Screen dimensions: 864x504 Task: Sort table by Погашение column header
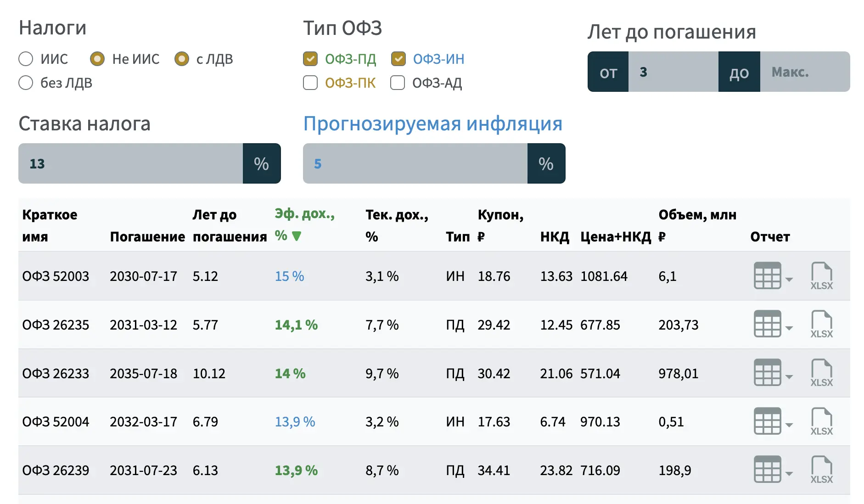(147, 237)
